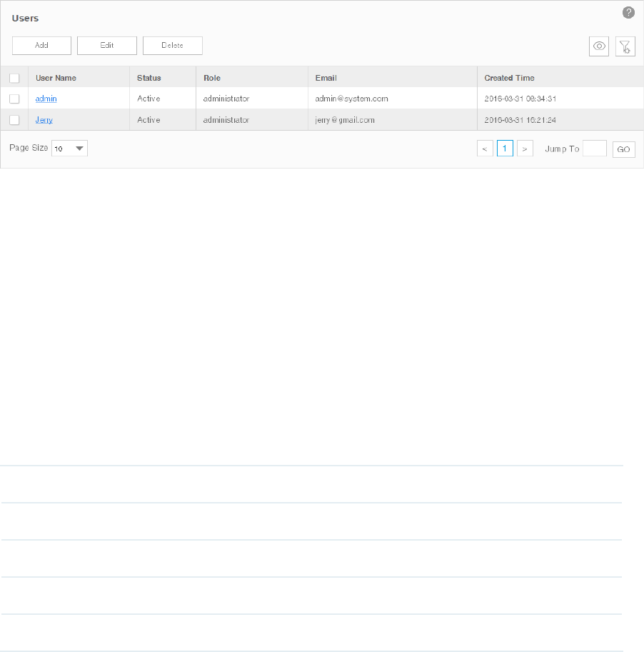The width and height of the screenshot is (644, 652).
Task: Click the Add user button
Action: (x=41, y=45)
